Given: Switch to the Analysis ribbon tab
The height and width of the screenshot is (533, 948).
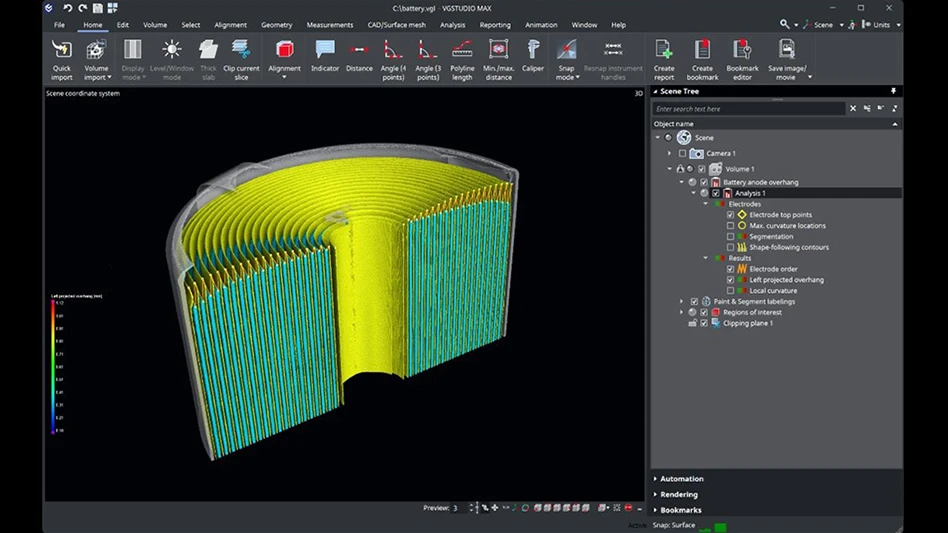Looking at the screenshot, I should [452, 25].
